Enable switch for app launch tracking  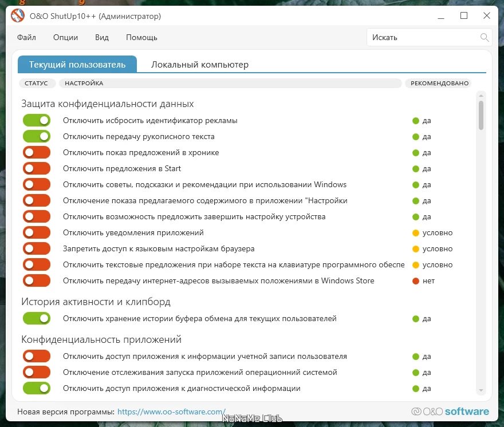pos(37,373)
